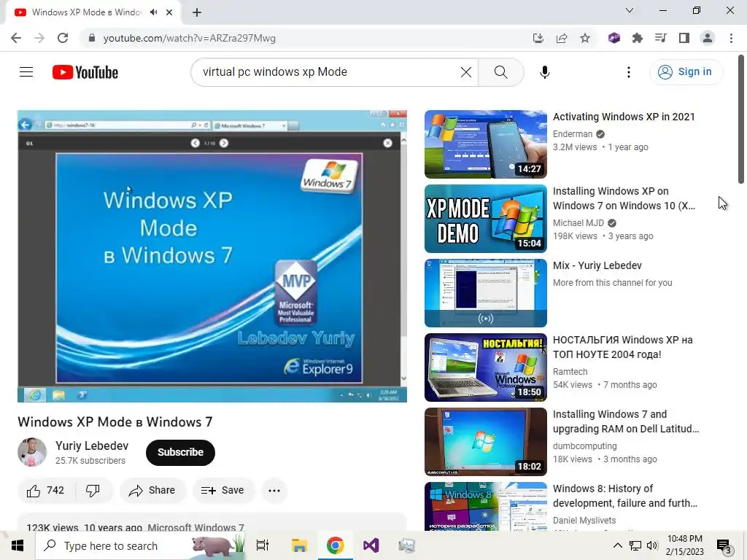Show hidden system tray icons
747x560 pixels.
pyautogui.click(x=617, y=545)
